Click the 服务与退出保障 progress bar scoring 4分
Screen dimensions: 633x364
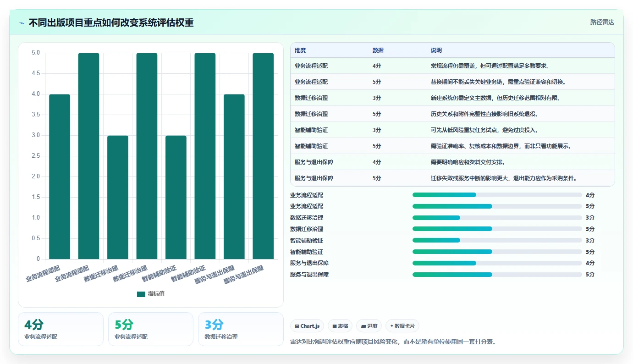coord(497,263)
